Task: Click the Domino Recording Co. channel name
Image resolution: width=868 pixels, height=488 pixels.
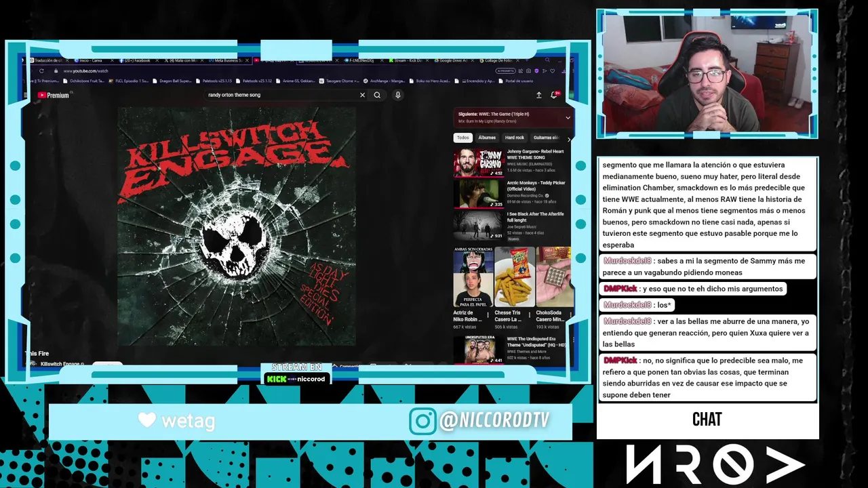Action: (x=526, y=195)
